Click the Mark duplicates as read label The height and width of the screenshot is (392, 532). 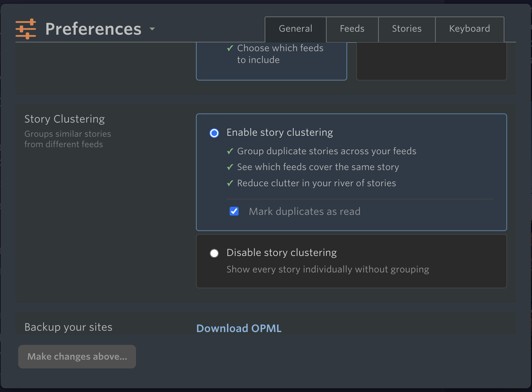(304, 211)
